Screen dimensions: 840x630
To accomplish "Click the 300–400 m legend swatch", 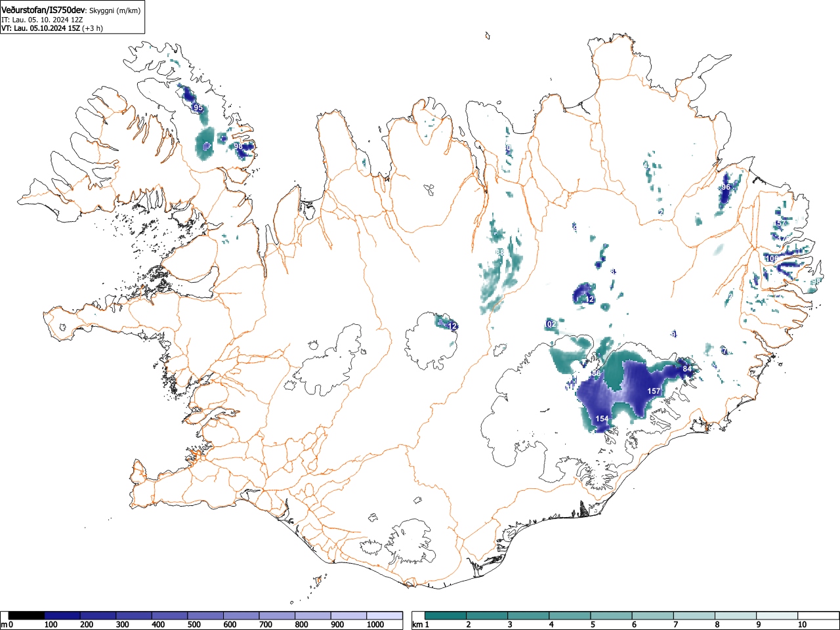I will click(x=134, y=616).
